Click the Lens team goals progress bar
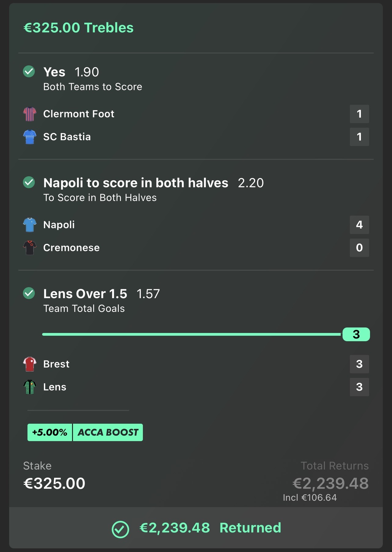The image size is (392, 552). (x=191, y=334)
